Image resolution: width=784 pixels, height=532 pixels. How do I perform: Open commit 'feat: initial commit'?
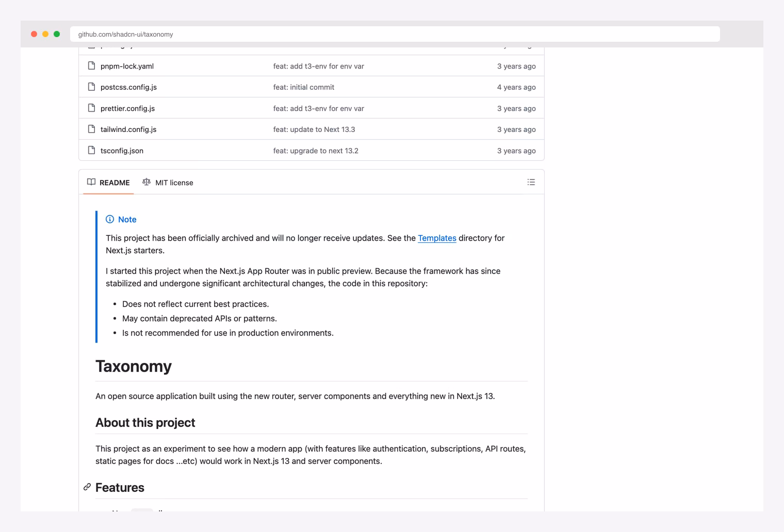(x=304, y=87)
